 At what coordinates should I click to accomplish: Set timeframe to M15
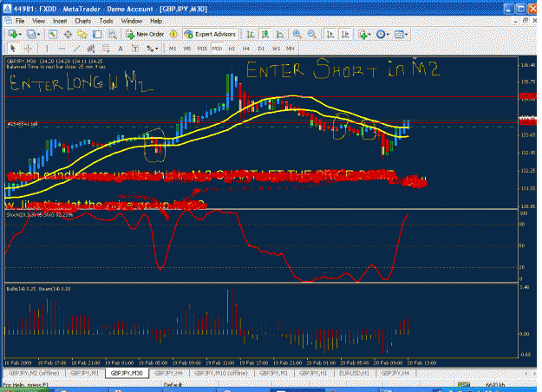[202, 49]
